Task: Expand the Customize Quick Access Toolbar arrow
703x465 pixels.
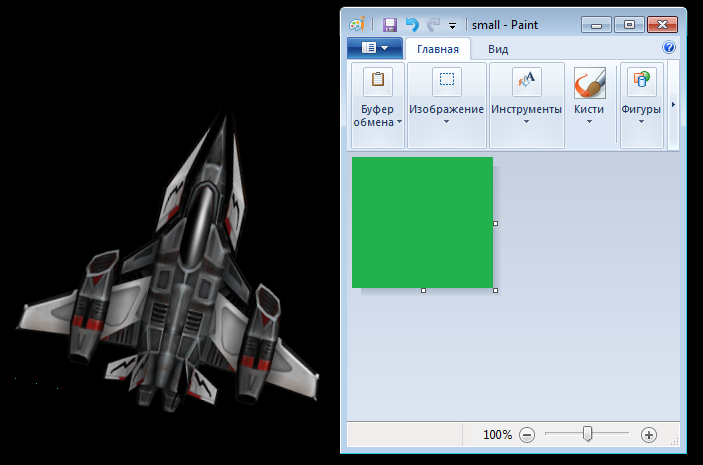Action: 452,26
